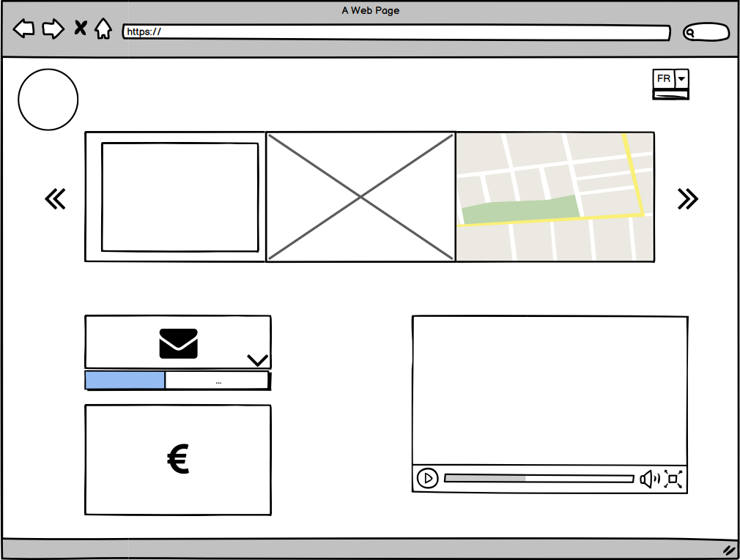740x560 pixels.
Task: Select the crossed-out placeholder image
Action: [x=360, y=196]
